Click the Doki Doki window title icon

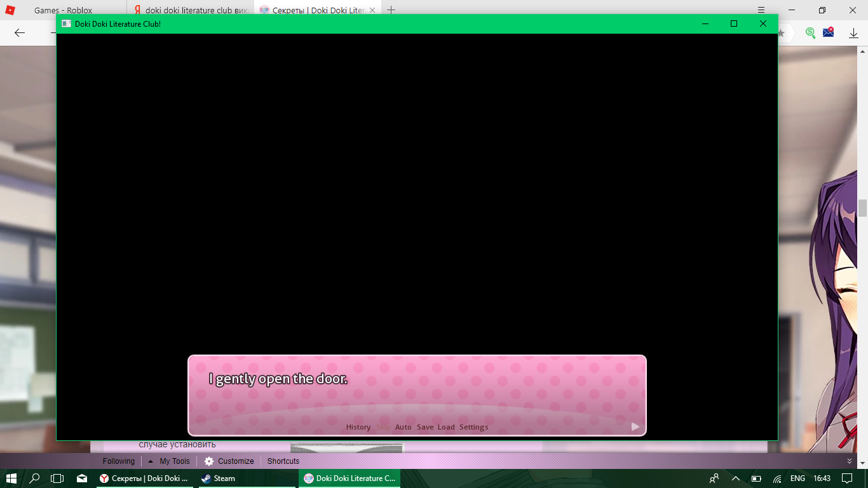point(66,24)
